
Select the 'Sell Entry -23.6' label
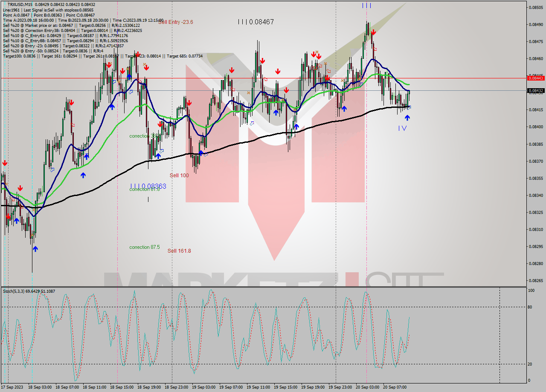176,22
